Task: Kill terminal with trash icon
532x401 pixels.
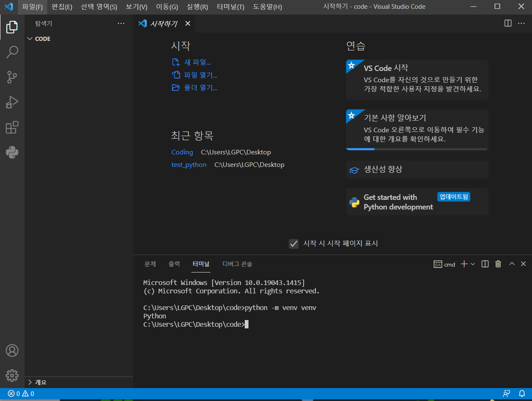Action: tap(498, 264)
